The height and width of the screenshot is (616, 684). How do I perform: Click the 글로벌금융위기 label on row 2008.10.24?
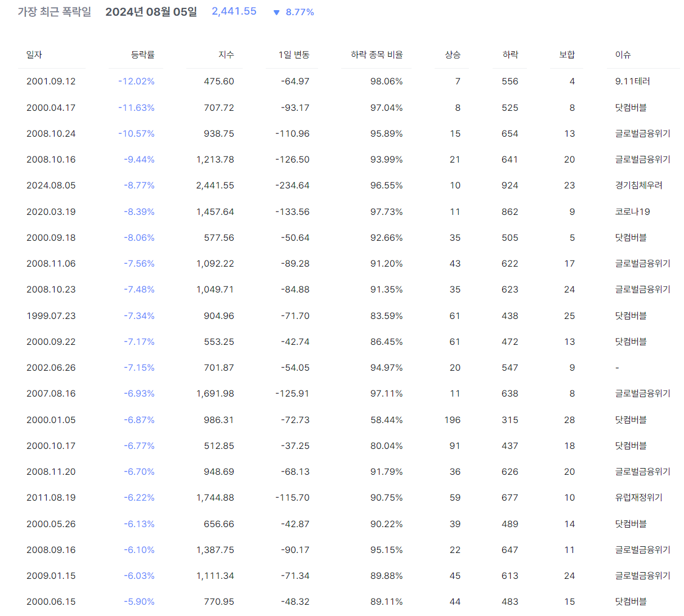[642, 133]
